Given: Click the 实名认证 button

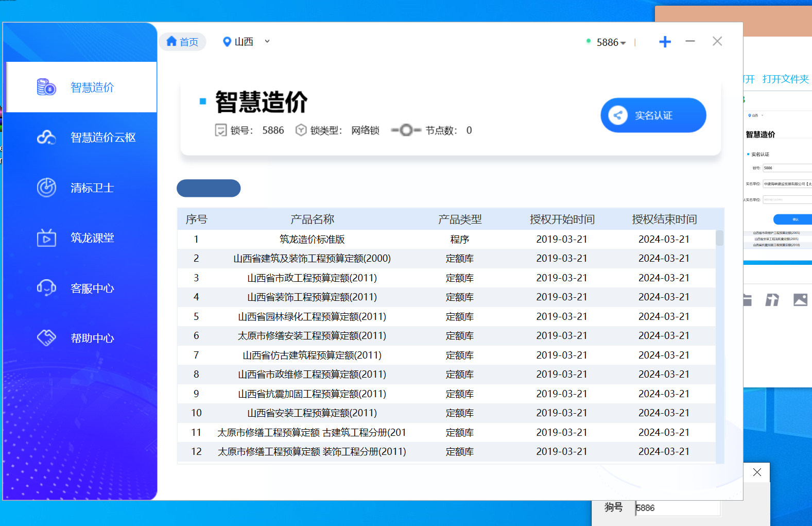Looking at the screenshot, I should click(x=653, y=115).
